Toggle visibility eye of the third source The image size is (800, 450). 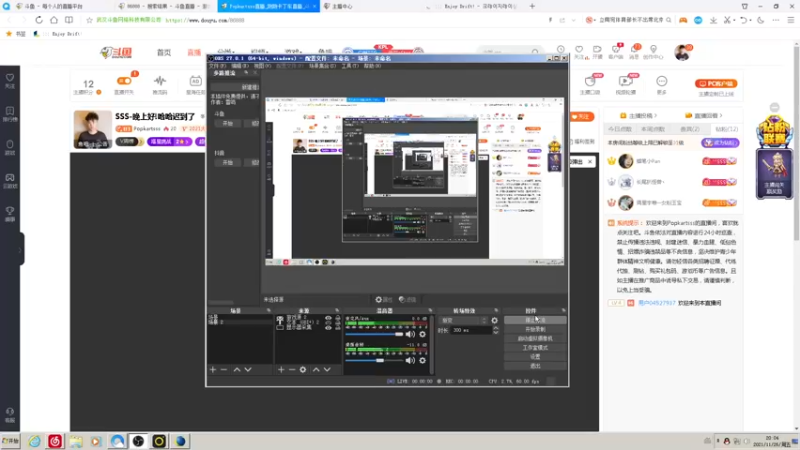[328, 328]
